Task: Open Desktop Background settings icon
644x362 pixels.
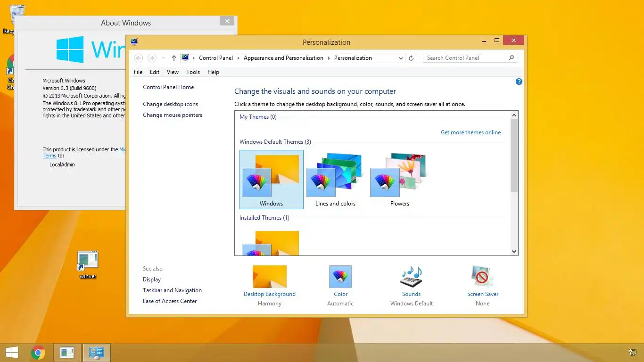Action: (x=270, y=277)
